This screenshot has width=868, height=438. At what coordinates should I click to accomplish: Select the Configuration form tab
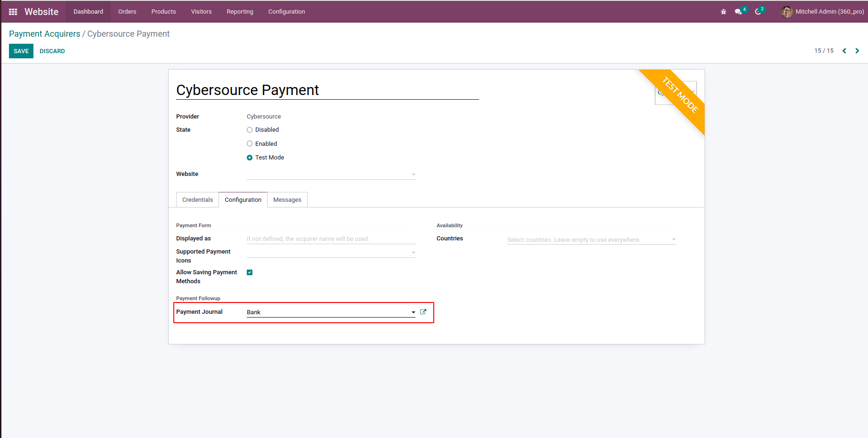(x=243, y=200)
